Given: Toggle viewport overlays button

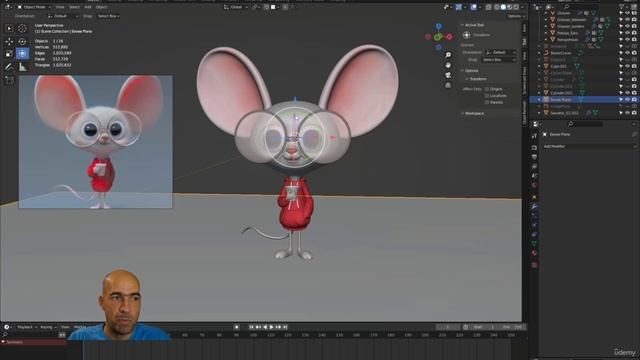Looking at the screenshot, I should (473, 7).
